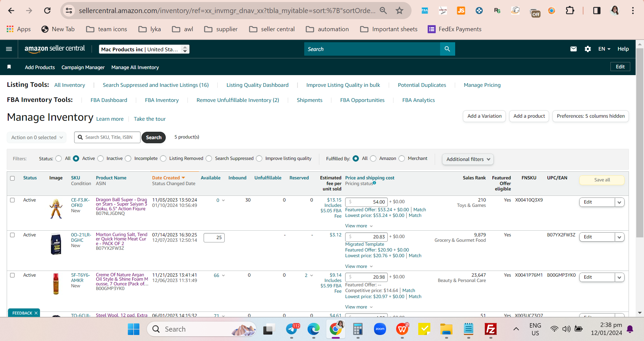Expand View more for Morton Curing Salt row
This screenshot has width=644, height=341.
359,267
